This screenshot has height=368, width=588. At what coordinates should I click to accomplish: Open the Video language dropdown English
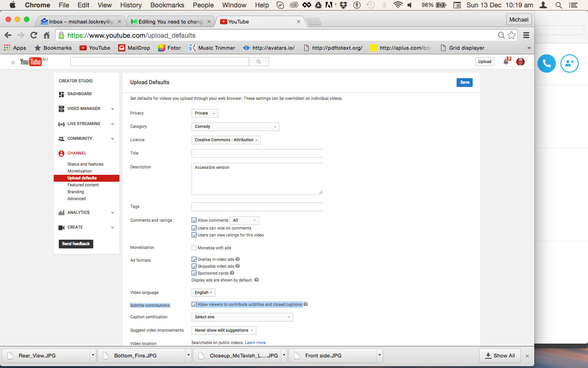pyautogui.click(x=204, y=293)
